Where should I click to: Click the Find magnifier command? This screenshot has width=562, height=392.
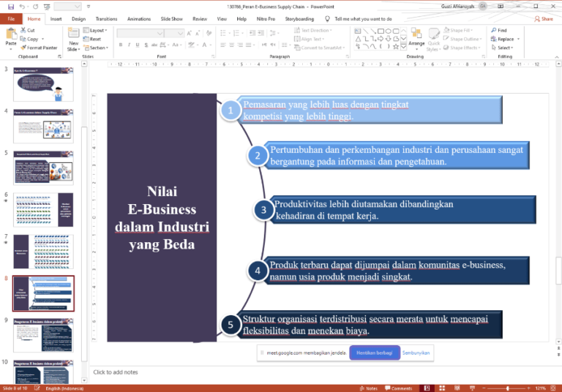[499, 31]
